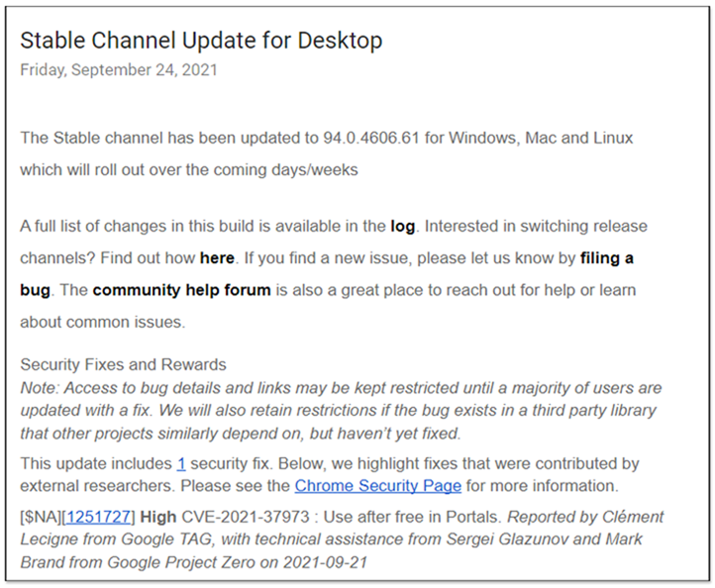Image resolution: width=715 pixels, height=588 pixels.
Task: Click the bold "here" channel-switching link
Action: pyautogui.click(x=217, y=258)
